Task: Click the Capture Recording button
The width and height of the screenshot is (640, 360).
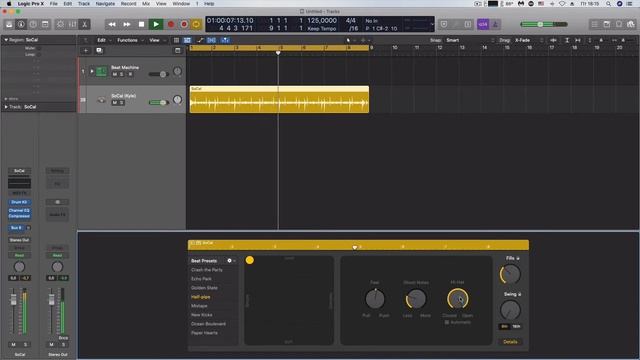Action: tap(184, 24)
